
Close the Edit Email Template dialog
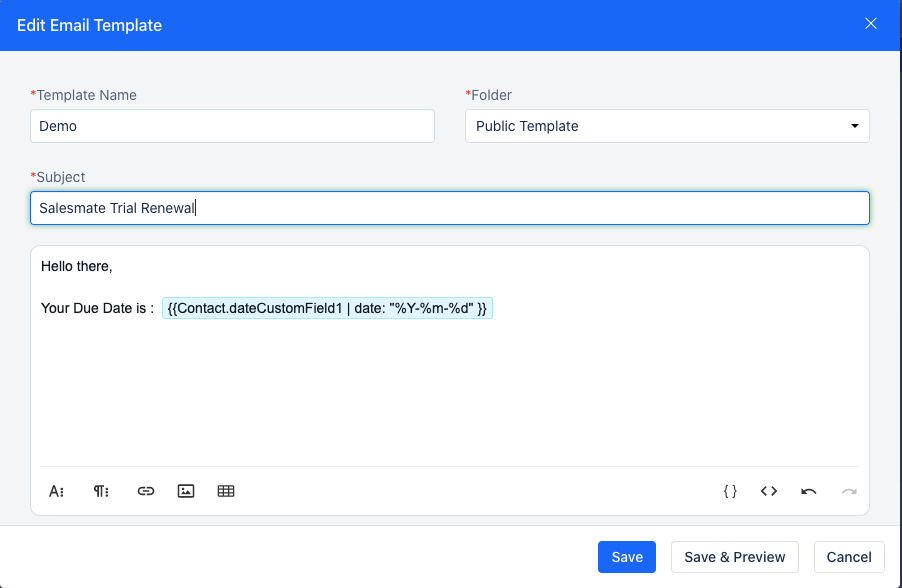[x=871, y=24]
